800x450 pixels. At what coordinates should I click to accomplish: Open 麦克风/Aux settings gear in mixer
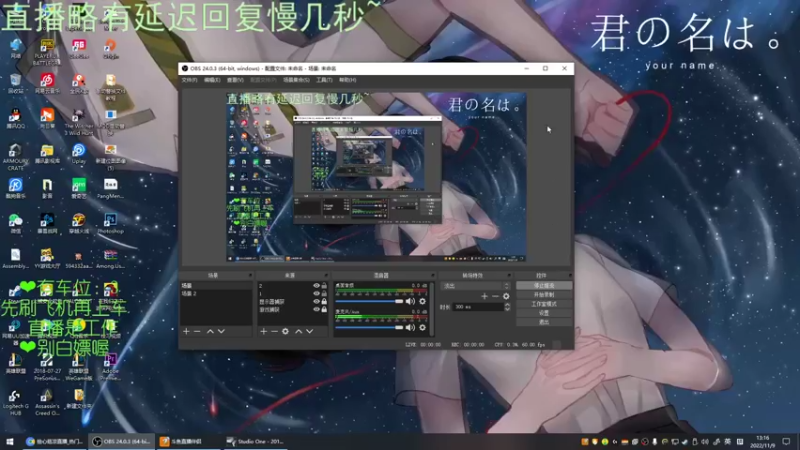[x=422, y=328]
